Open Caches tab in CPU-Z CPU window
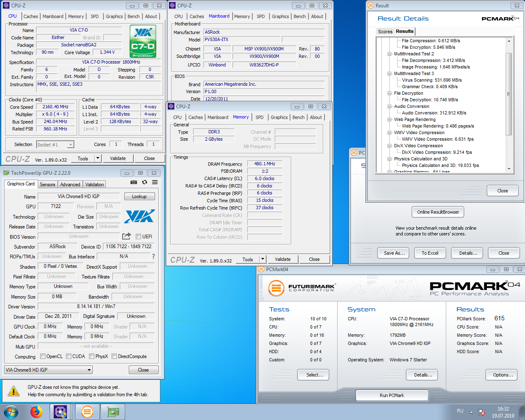The width and height of the screenshot is (525, 420). click(x=31, y=16)
